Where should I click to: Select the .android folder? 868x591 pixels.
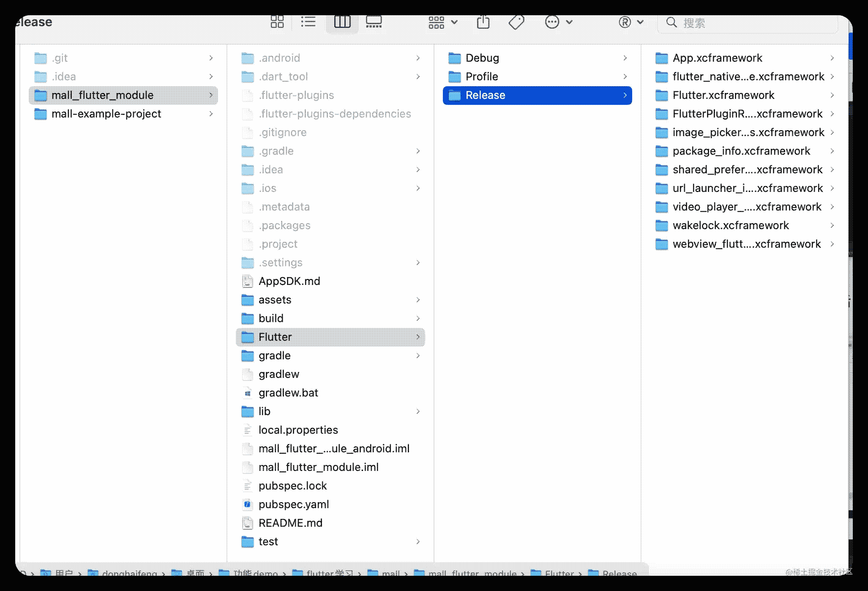tap(330, 58)
